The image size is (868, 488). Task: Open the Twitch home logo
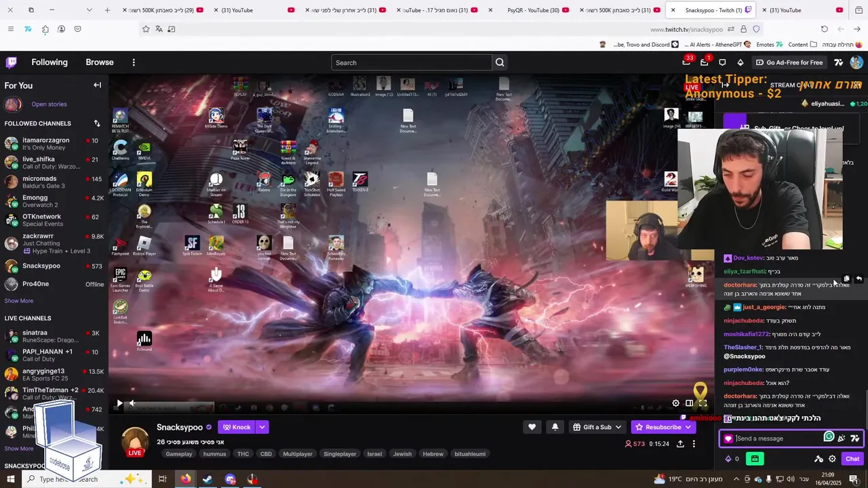[x=12, y=62]
